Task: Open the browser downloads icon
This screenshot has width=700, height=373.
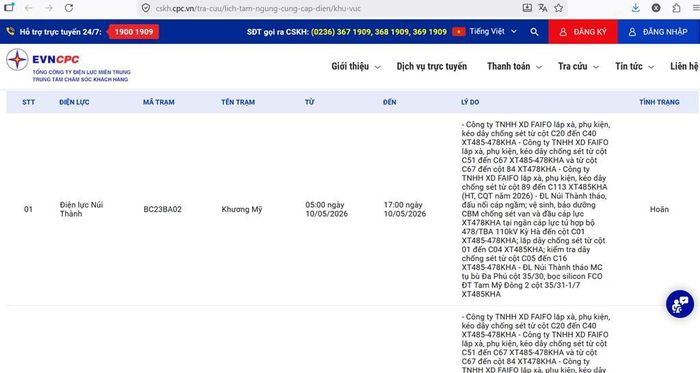Action: pos(636,8)
